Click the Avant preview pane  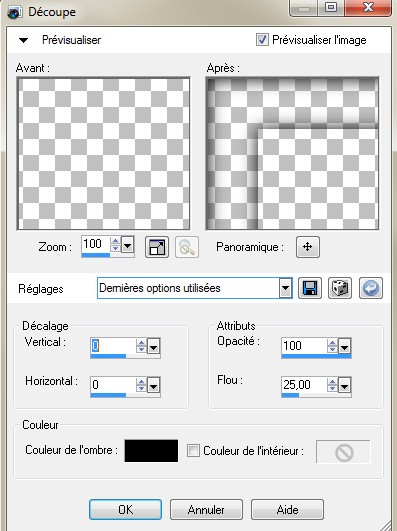pos(103,153)
